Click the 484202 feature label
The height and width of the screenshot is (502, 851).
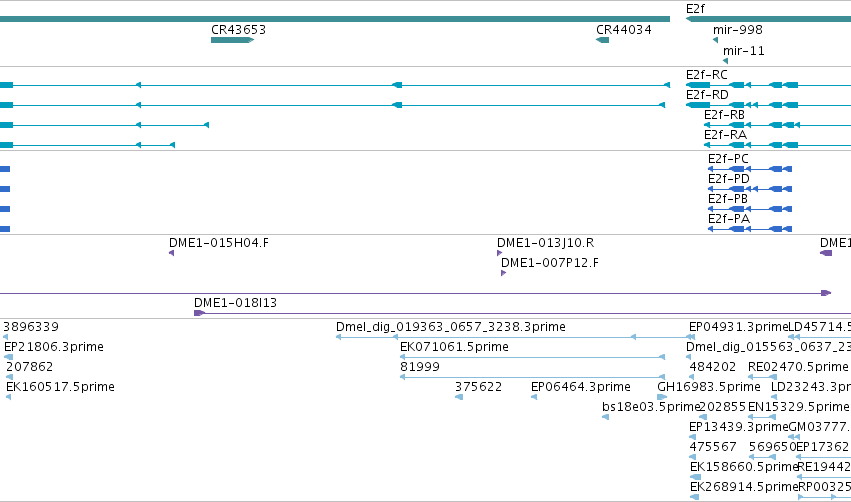click(x=713, y=367)
